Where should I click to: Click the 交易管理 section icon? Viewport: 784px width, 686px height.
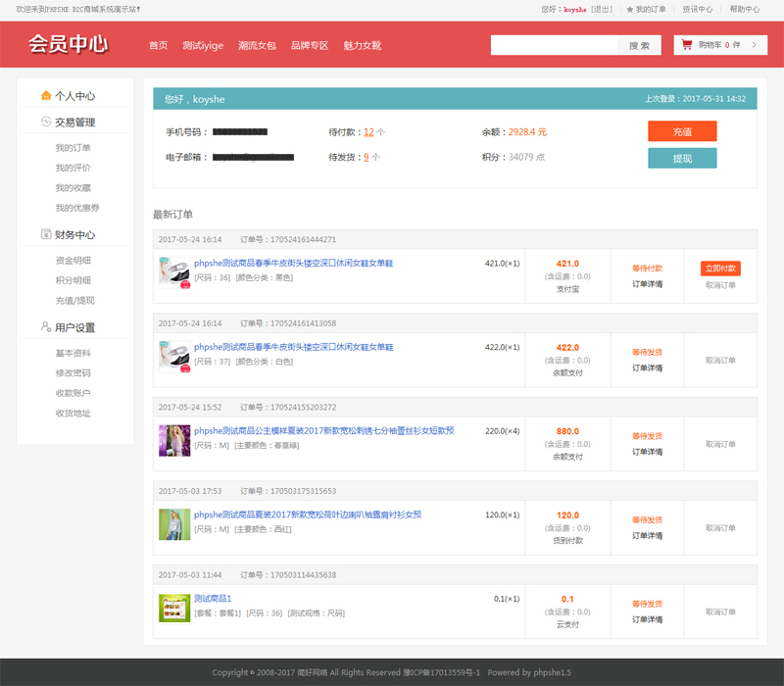pyautogui.click(x=46, y=122)
